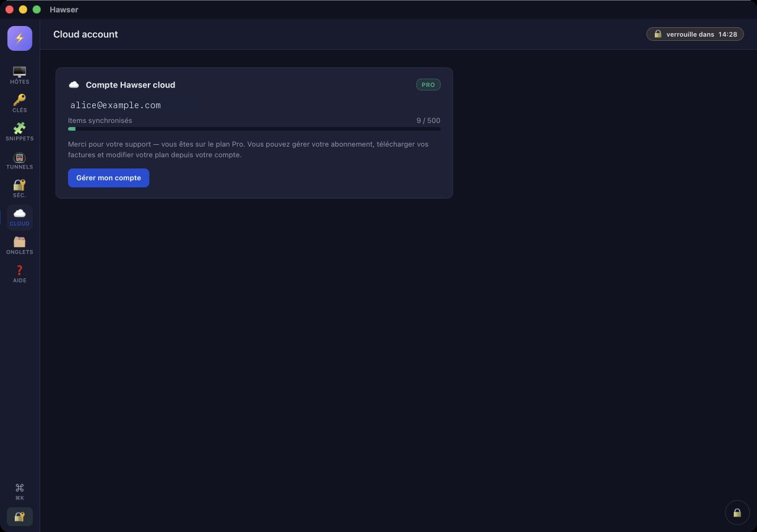The height and width of the screenshot is (532, 757).
Task: Click the lock-with-key button at sidebar bottom
Action: (20, 517)
